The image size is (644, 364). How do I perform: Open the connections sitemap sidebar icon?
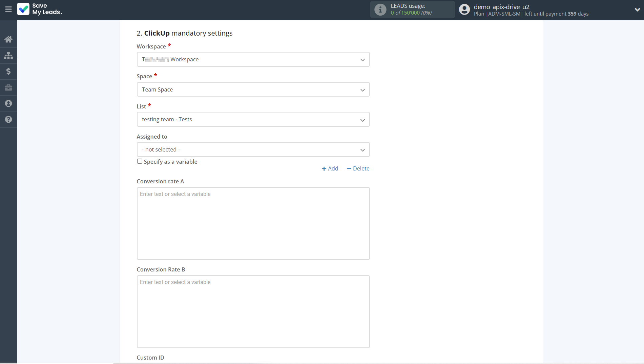pos(8,55)
